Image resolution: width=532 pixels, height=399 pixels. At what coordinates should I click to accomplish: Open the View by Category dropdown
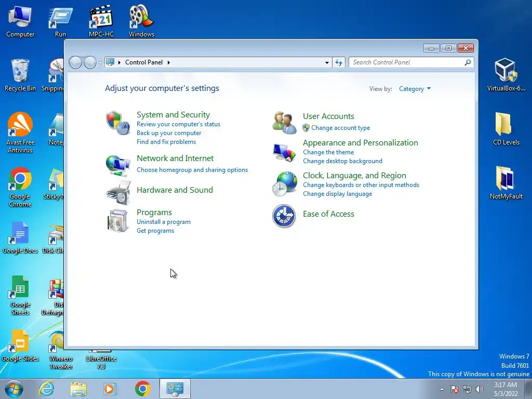415,89
